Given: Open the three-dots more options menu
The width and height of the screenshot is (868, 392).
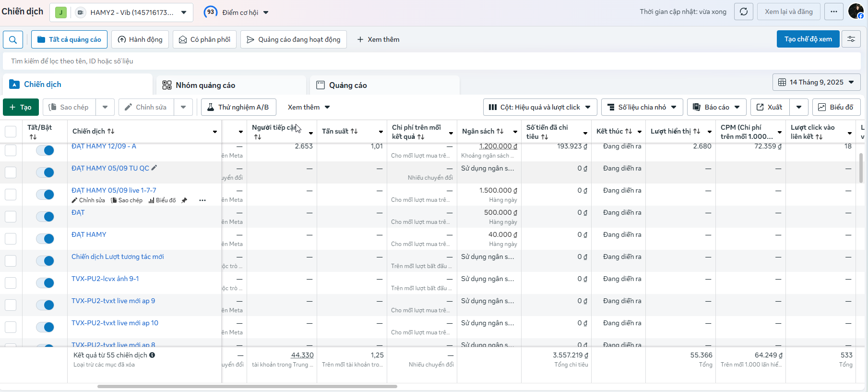Looking at the screenshot, I should coord(834,12).
